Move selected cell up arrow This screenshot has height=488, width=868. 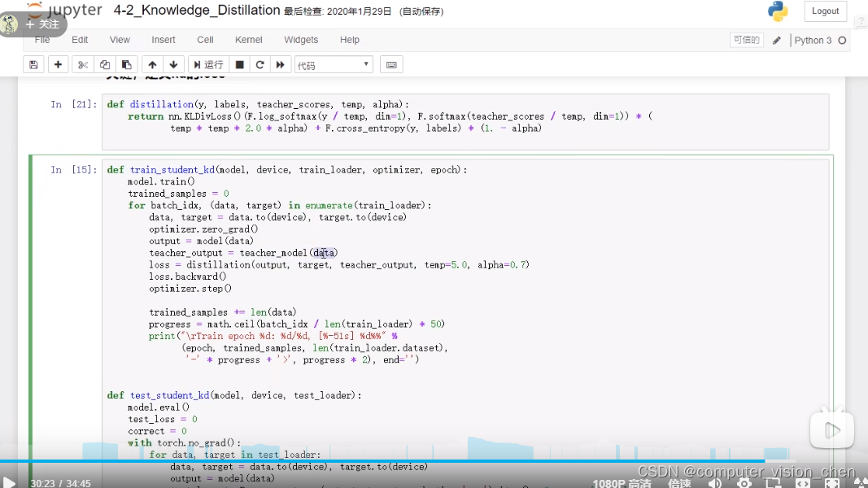coord(152,65)
